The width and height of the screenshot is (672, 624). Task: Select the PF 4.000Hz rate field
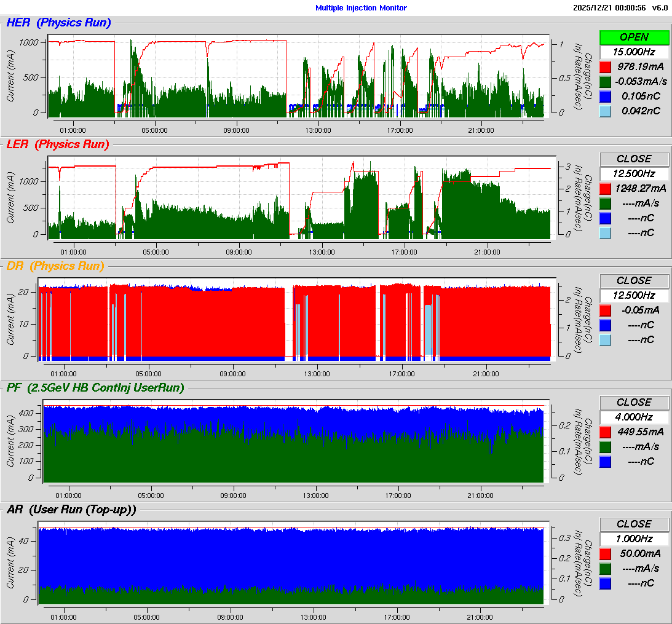[634, 417]
